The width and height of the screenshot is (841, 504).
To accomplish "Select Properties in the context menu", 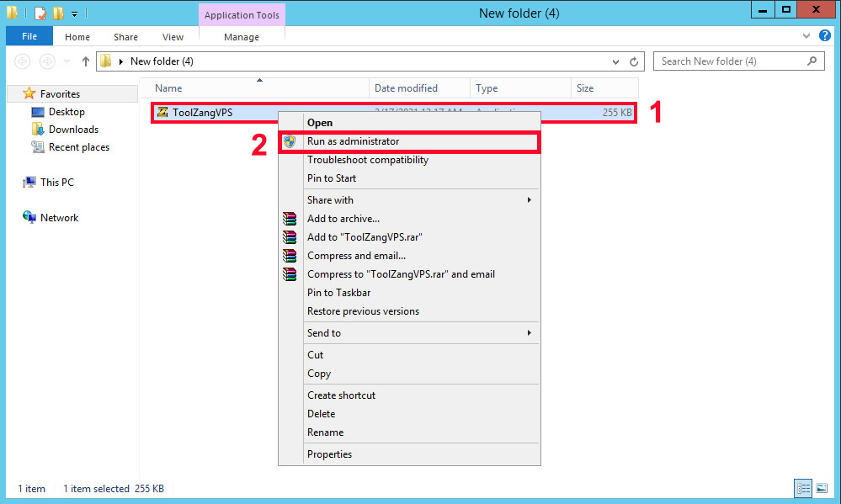I will tap(329, 454).
